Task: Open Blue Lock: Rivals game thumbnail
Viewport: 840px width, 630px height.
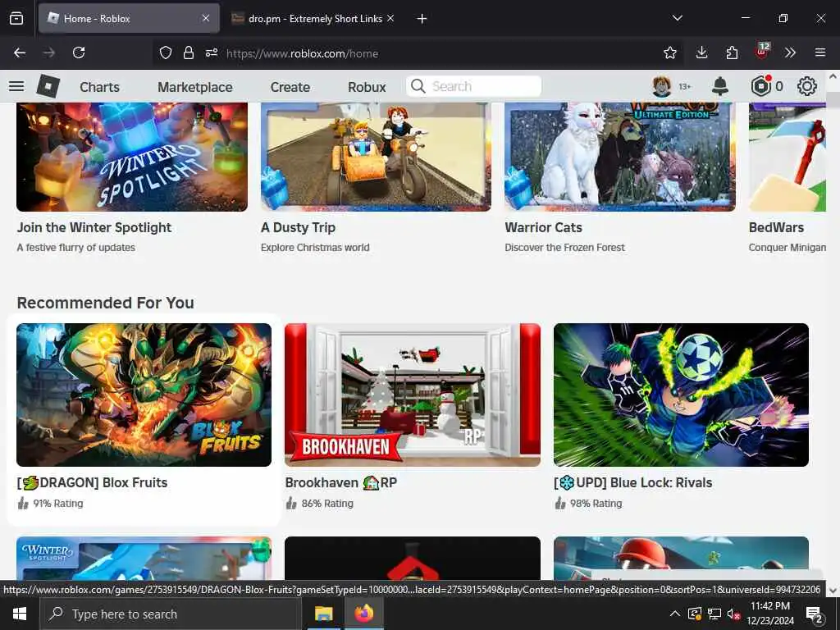Action: tap(682, 395)
